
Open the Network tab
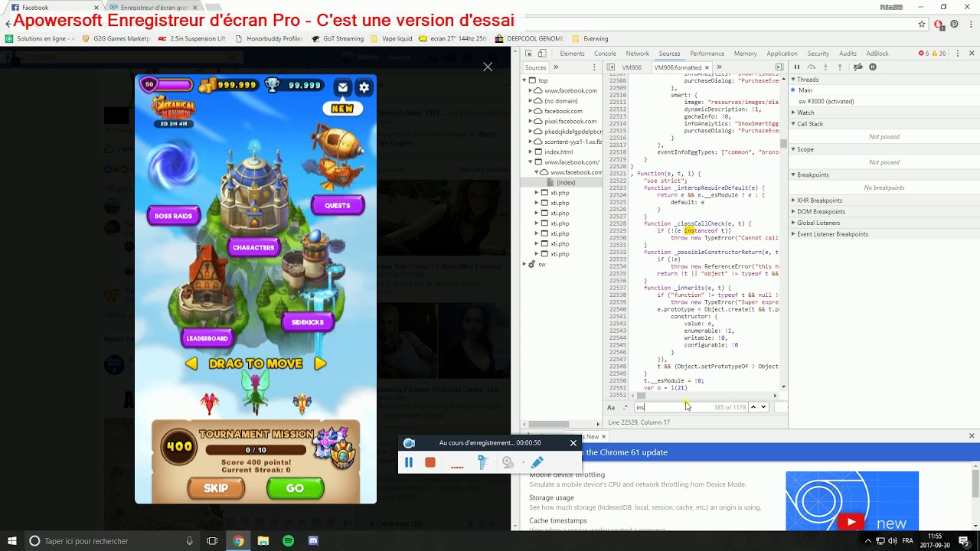tap(637, 54)
